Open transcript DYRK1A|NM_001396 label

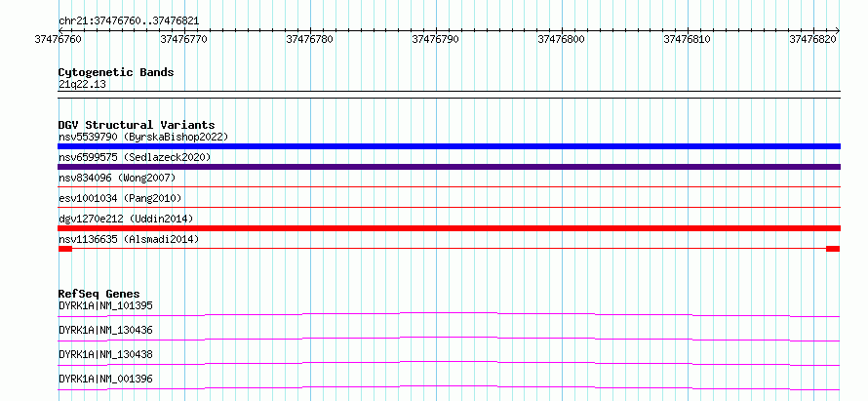point(105,380)
